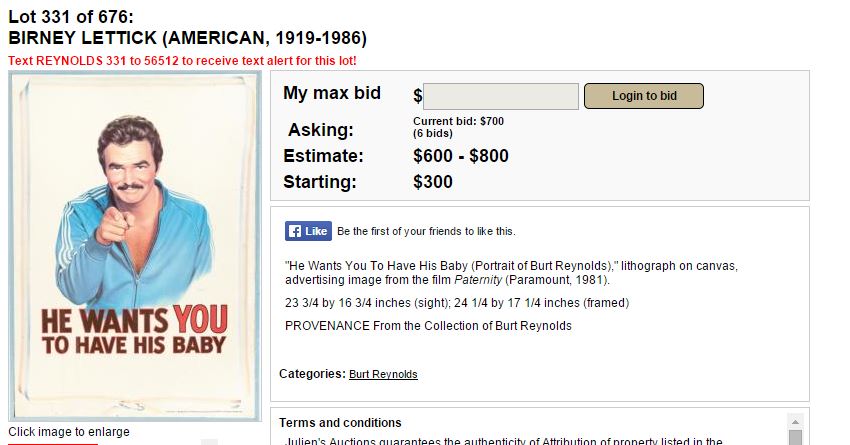Select the Birney Lettick lot heading
The height and width of the screenshot is (445, 850).
click(188, 39)
